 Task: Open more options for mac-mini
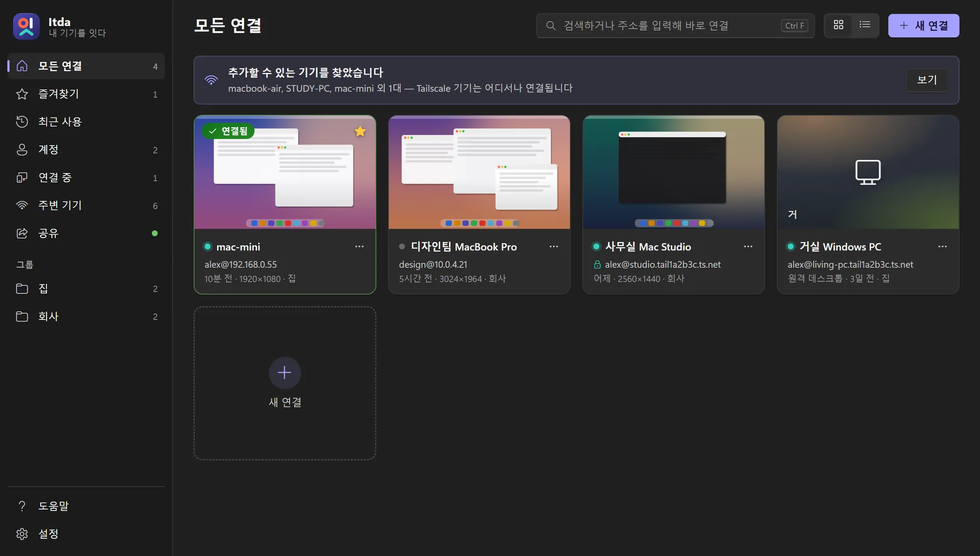[x=359, y=246]
